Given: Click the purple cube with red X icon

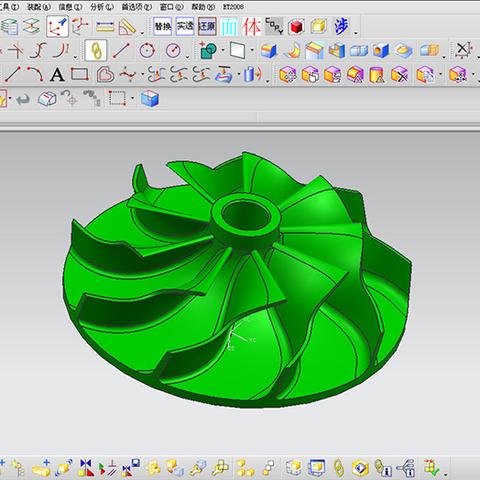Looking at the screenshot, I should pyautogui.click(x=399, y=74).
